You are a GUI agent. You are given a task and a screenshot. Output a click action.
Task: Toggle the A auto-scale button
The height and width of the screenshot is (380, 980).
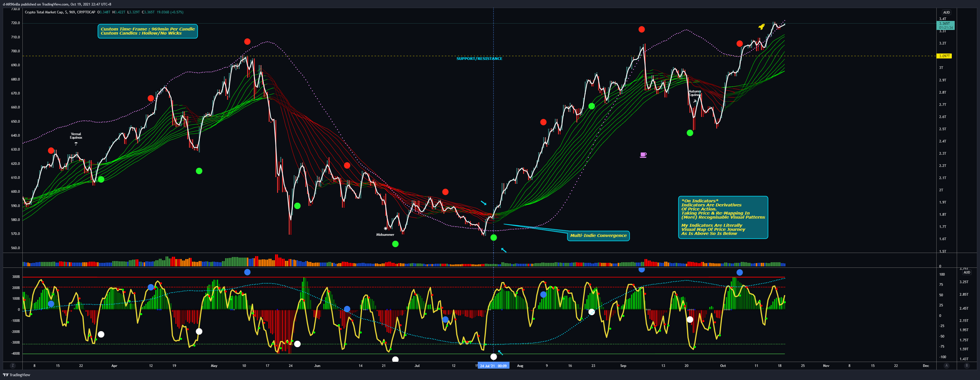(x=947, y=365)
